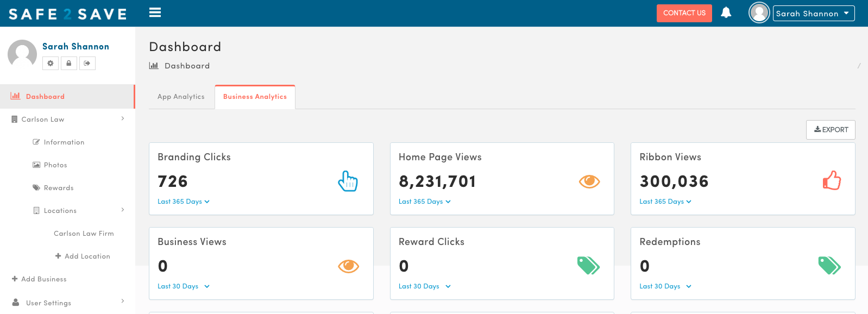This screenshot has height=314, width=868.
Task: Change Redemptions Last 30 Days range
Action: pyautogui.click(x=665, y=286)
